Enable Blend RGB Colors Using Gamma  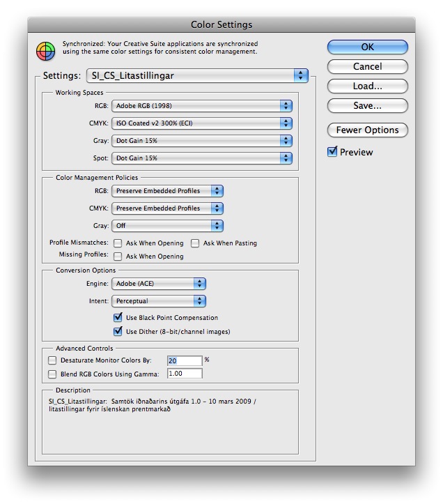pos(52,374)
